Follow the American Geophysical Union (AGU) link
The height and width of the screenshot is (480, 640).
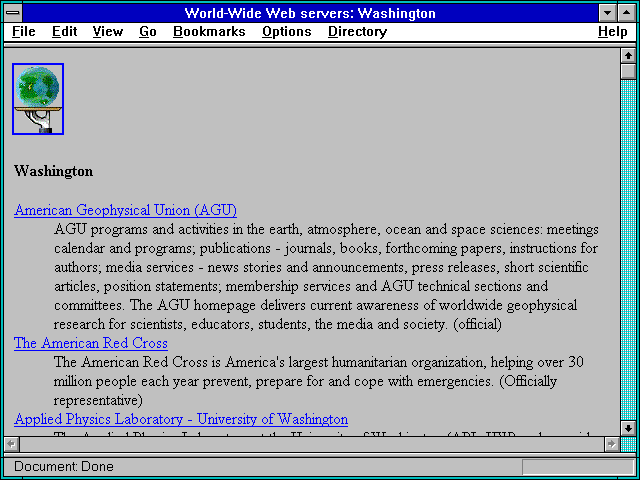pos(125,210)
